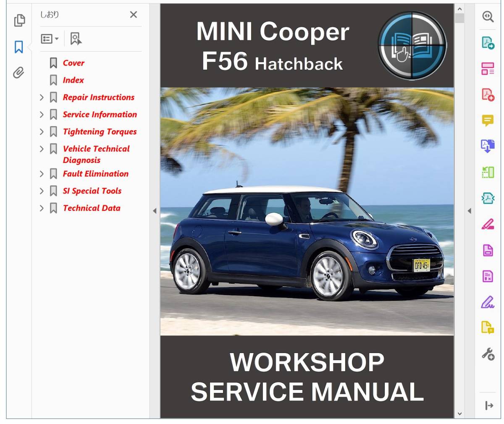Collapse the right tools pane arrow
The height and width of the screenshot is (424, 504).
click(x=470, y=211)
